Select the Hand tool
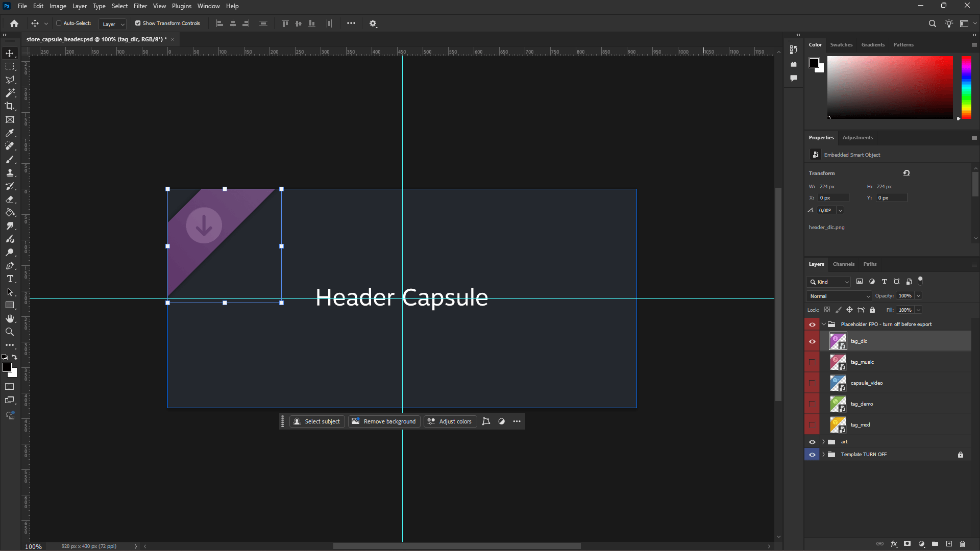980x551 pixels. pyautogui.click(x=10, y=319)
